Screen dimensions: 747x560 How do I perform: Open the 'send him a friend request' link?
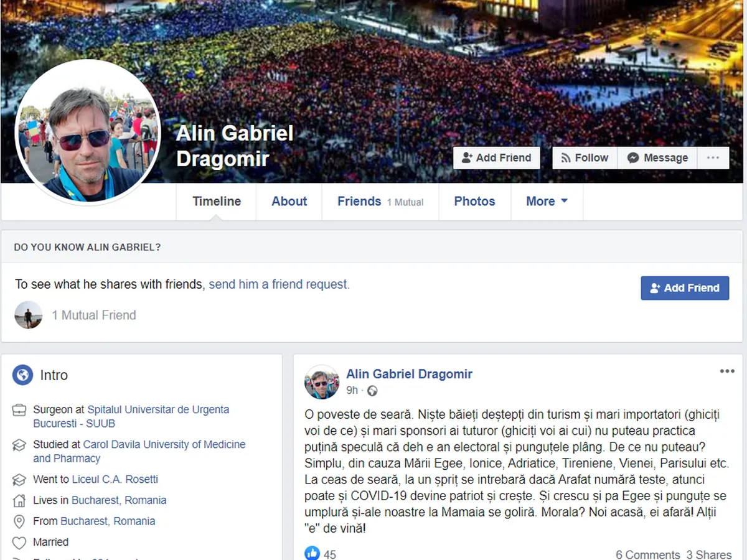click(x=279, y=284)
